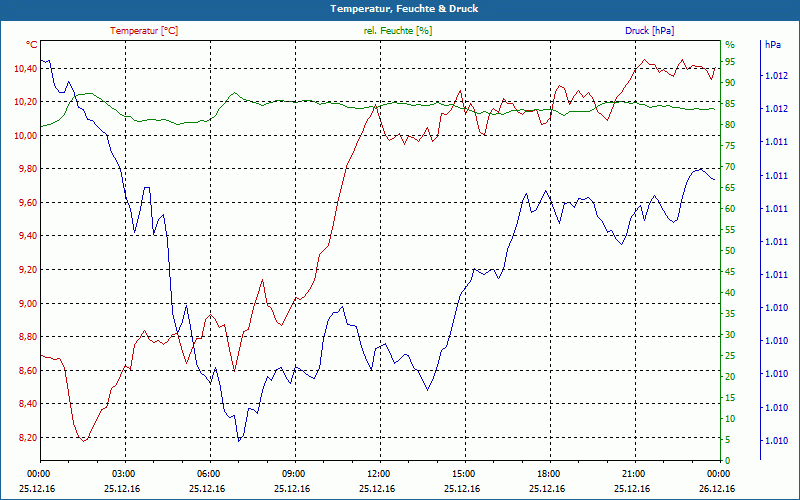Click the '20' humidity axis value
This screenshot has height=500, width=800.
tap(730, 377)
